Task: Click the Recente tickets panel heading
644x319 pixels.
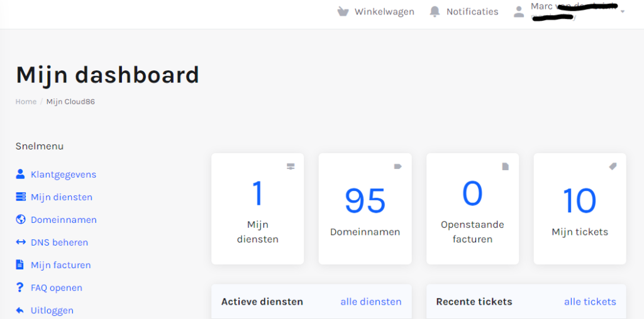Action: pyautogui.click(x=474, y=302)
